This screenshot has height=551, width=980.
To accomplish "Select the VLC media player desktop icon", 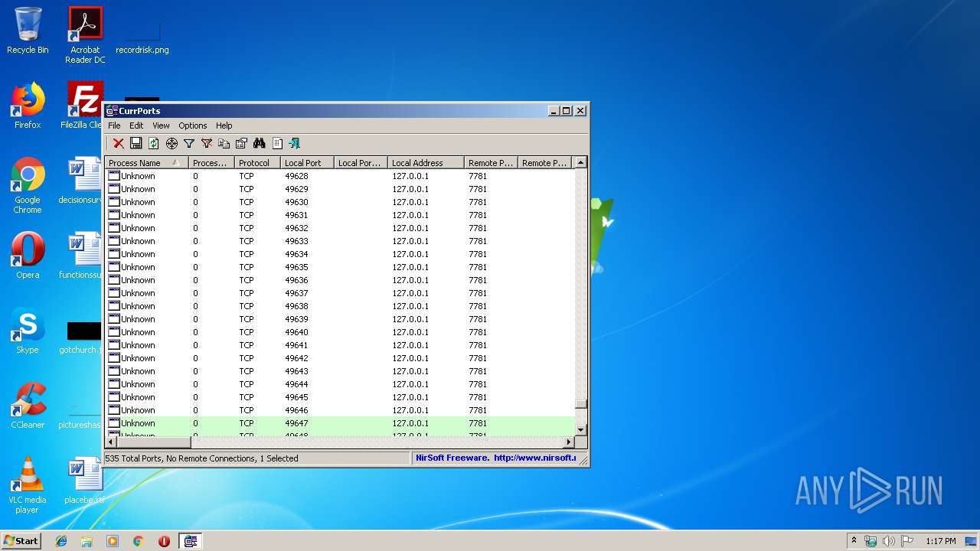I will (28, 486).
